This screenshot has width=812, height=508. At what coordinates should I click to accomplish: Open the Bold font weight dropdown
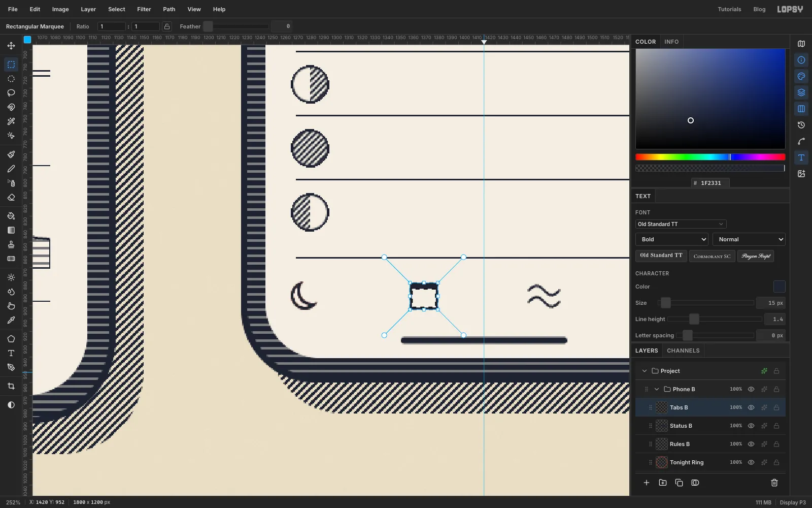(672, 239)
